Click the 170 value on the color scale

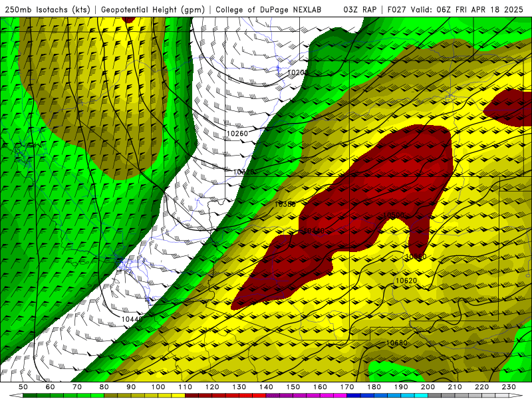pos(347,387)
